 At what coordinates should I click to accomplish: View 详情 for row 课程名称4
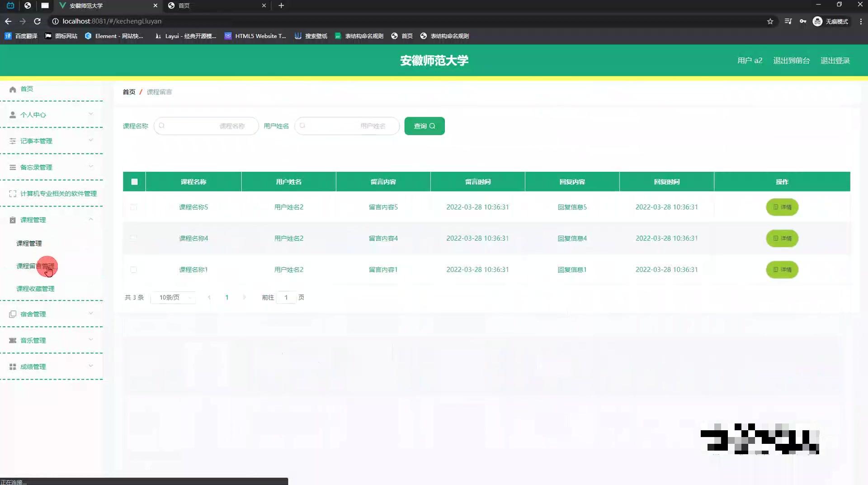pyautogui.click(x=782, y=238)
